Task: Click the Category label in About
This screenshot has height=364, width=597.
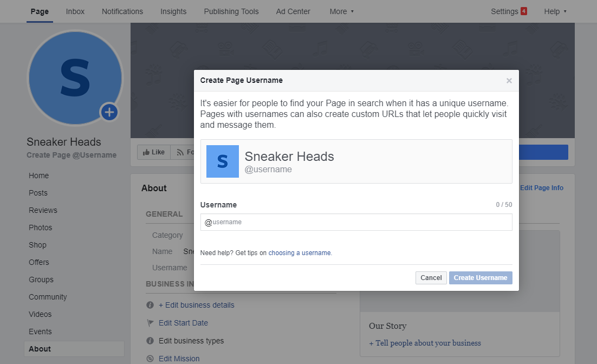Action: click(x=167, y=235)
